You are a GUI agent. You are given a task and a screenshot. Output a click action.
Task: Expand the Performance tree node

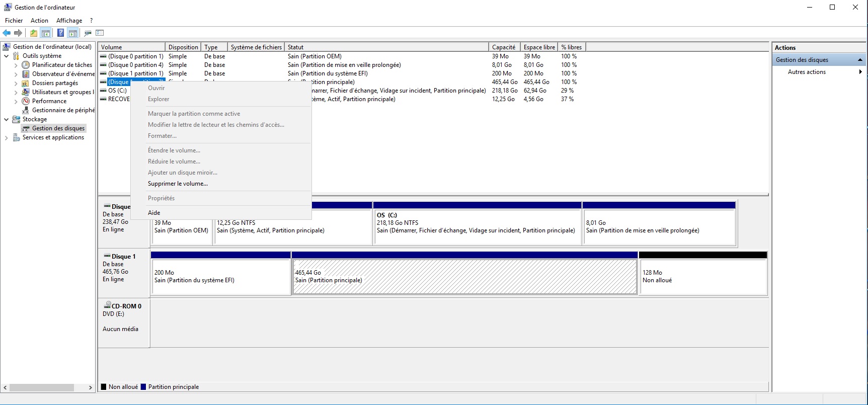click(x=16, y=101)
